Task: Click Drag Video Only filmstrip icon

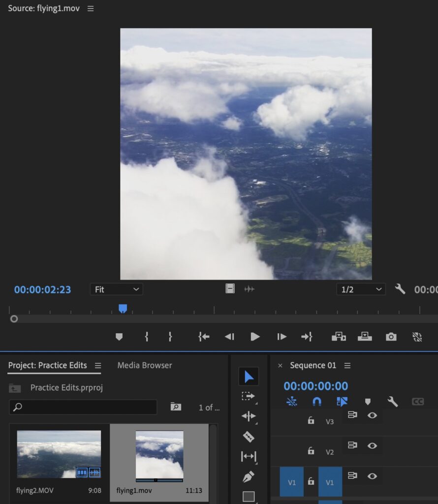Action: [x=230, y=288]
